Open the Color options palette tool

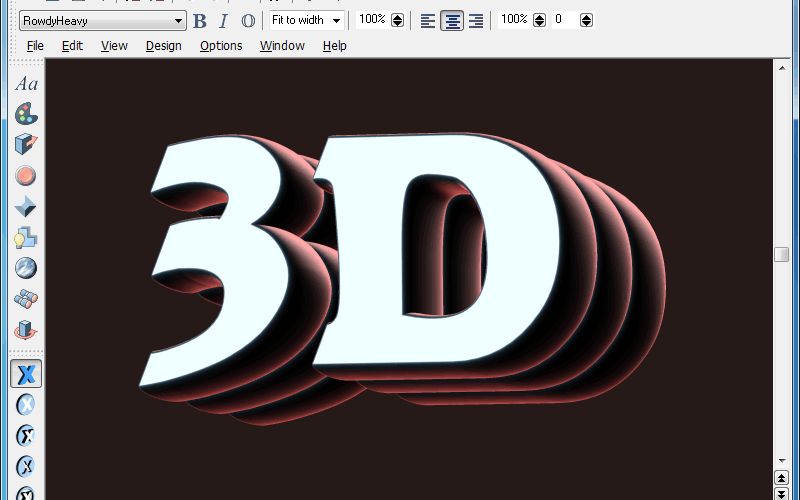[x=26, y=114]
